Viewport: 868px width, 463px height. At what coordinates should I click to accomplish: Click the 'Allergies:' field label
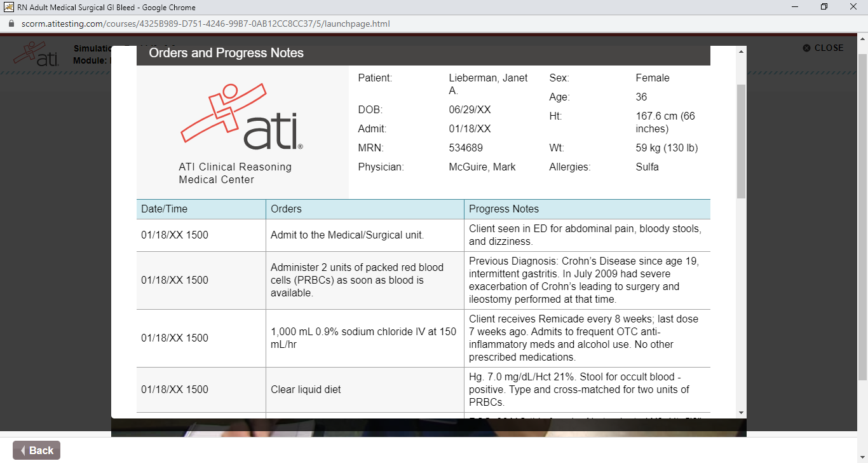coord(569,167)
